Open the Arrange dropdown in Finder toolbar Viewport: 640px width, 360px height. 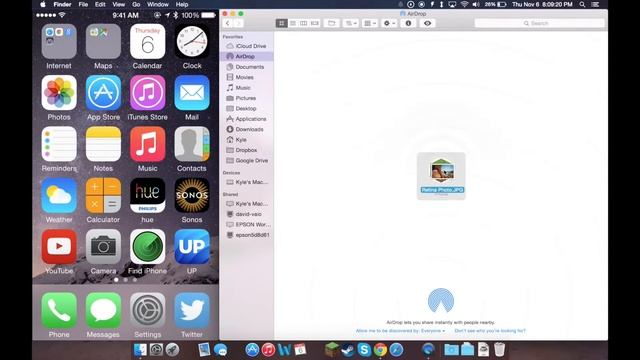pyautogui.click(x=351, y=23)
